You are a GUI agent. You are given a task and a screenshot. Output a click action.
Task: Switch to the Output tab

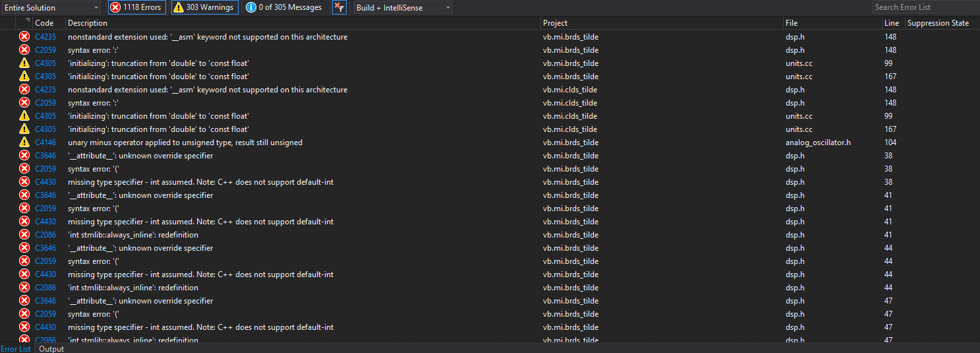click(x=51, y=348)
